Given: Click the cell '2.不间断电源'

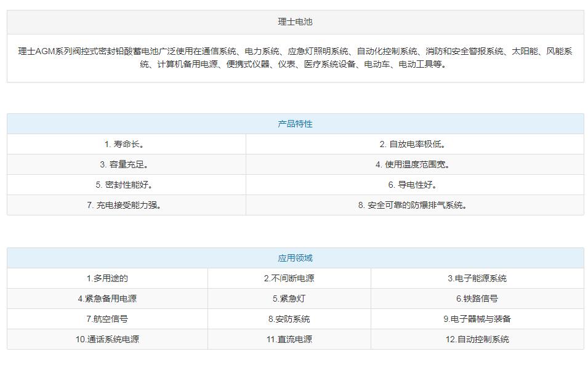Looking at the screenshot, I should coord(289,278).
